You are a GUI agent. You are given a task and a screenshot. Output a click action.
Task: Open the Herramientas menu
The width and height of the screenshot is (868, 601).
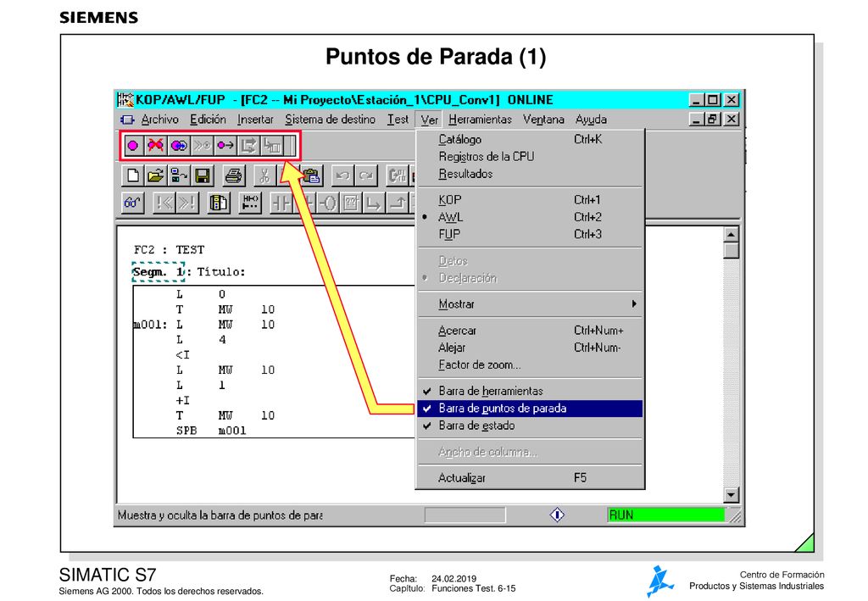480,120
